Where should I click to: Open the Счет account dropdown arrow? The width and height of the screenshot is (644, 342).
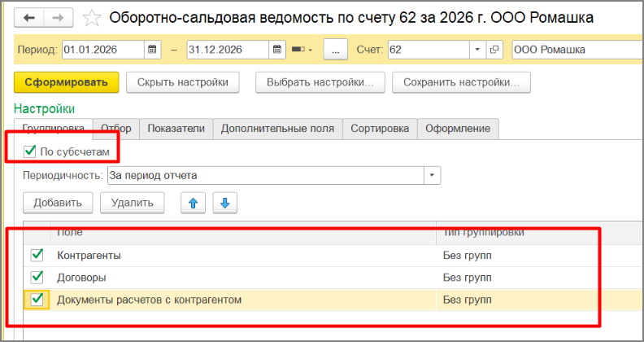[x=477, y=50]
